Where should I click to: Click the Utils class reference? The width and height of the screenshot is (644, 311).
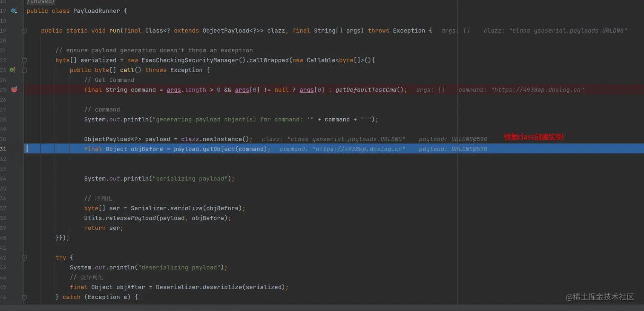[x=93, y=218]
